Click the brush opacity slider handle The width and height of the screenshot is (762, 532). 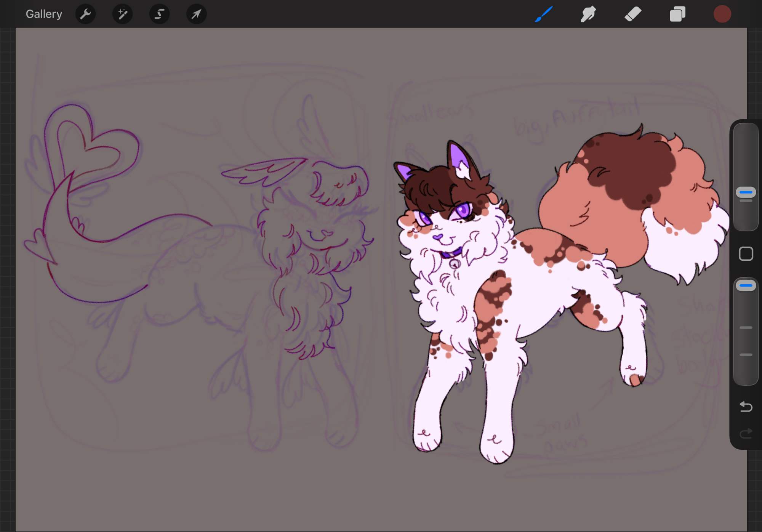click(746, 285)
